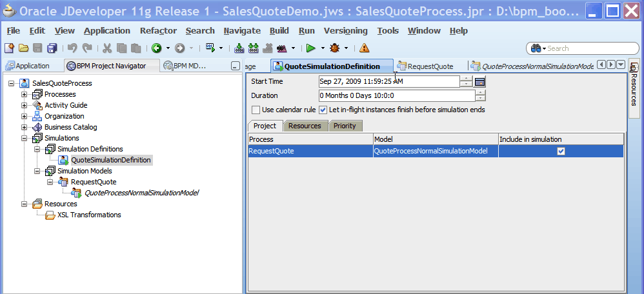Open the SQL worksheet dropdown arrow
Viewport: 644px width, 294px height.
[x=221, y=48]
